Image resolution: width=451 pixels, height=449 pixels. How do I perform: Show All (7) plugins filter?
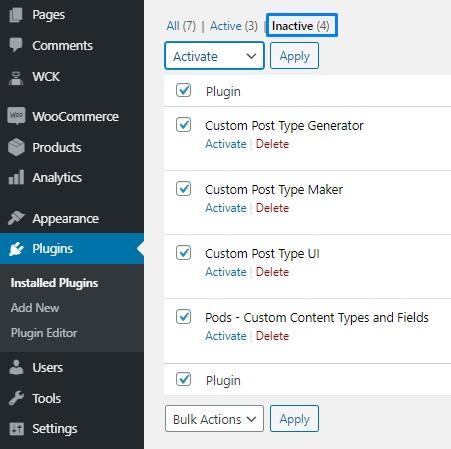[x=181, y=26]
